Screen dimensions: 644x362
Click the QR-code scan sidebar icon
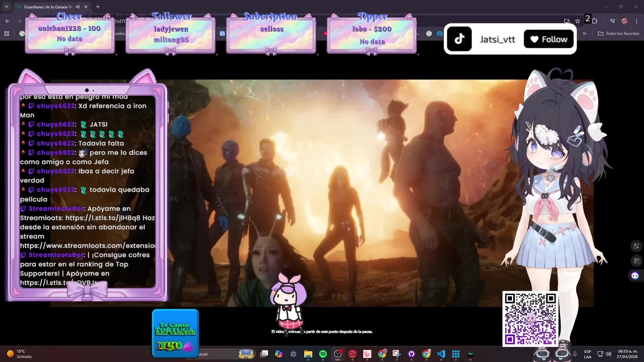pos(636,260)
